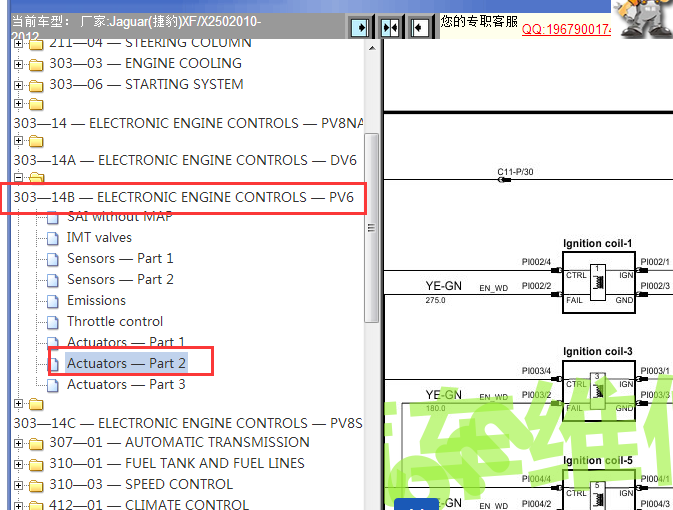Click 310—01 FUEL TANK AND FUEL LINES label
Screen dimensions: 673x510
[177, 464]
